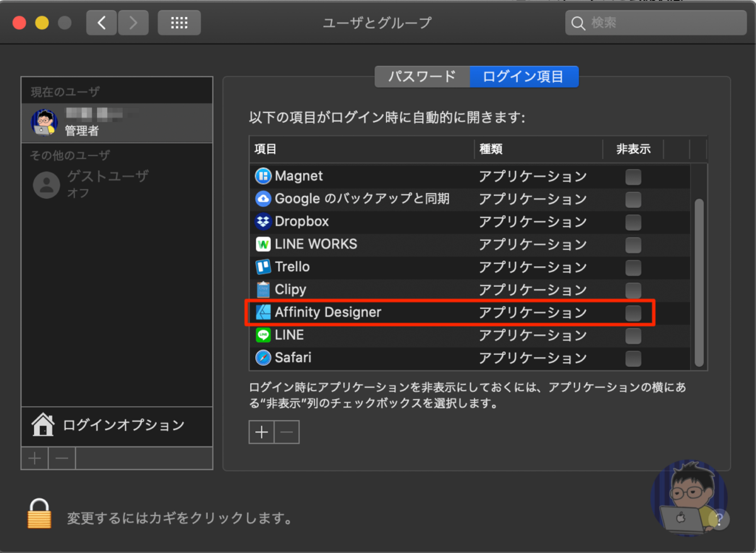
Task: Click the Dropbox app icon
Action: [263, 221]
